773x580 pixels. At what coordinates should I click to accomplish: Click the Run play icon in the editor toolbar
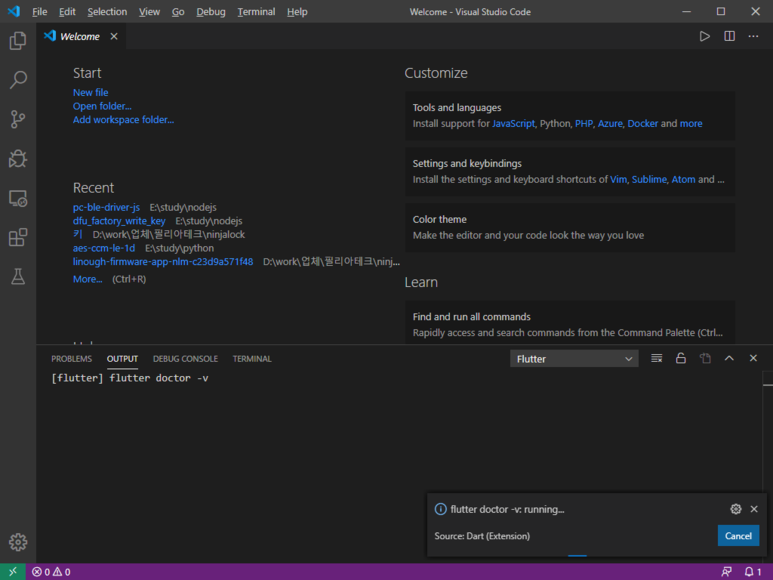point(704,36)
